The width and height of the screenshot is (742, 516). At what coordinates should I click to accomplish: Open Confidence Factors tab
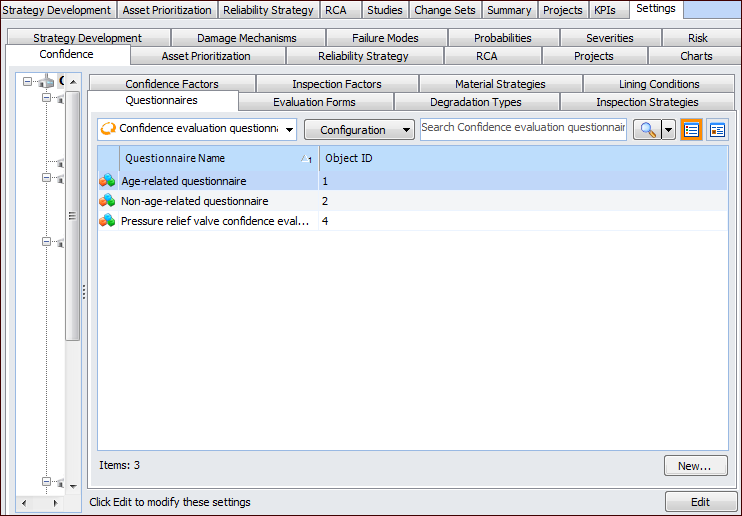(x=172, y=84)
